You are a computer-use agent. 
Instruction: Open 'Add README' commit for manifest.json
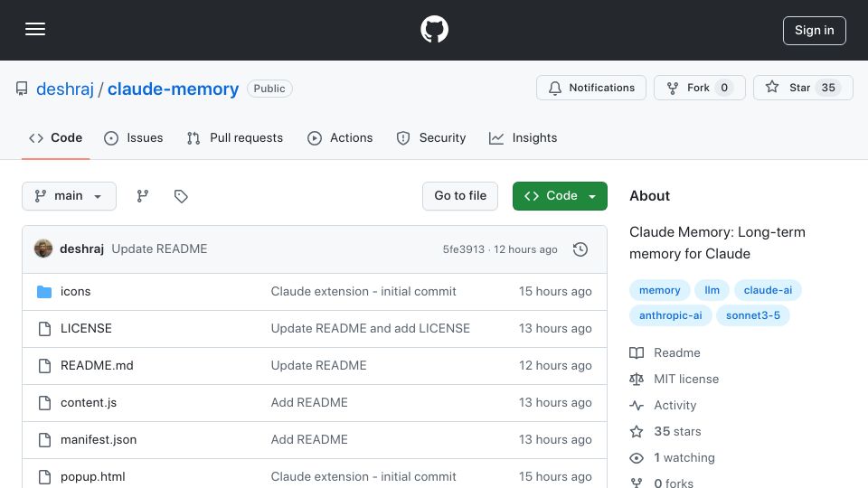pos(309,440)
